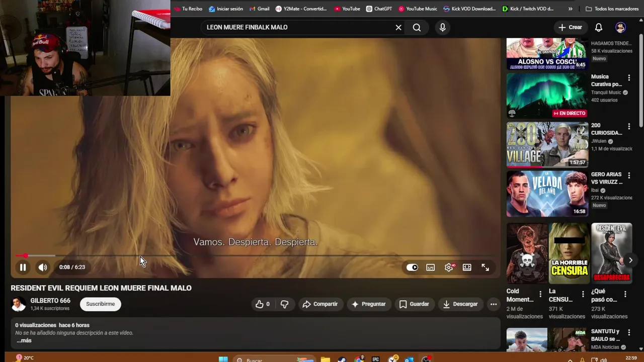Open the YouTube bookmark
Viewport: 644px width, 362px height.
click(x=347, y=9)
